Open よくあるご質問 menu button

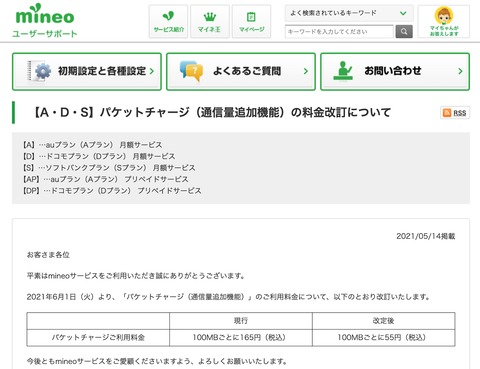coord(241,71)
